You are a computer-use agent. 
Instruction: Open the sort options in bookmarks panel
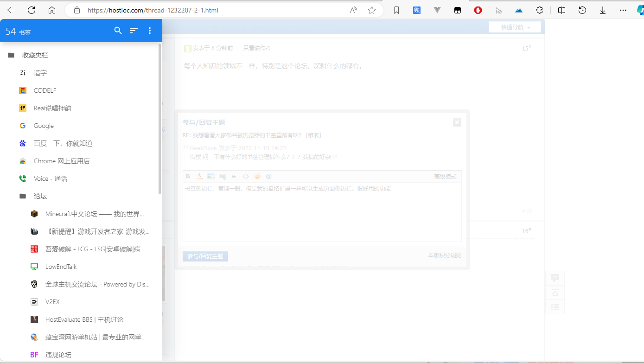pyautogui.click(x=134, y=31)
